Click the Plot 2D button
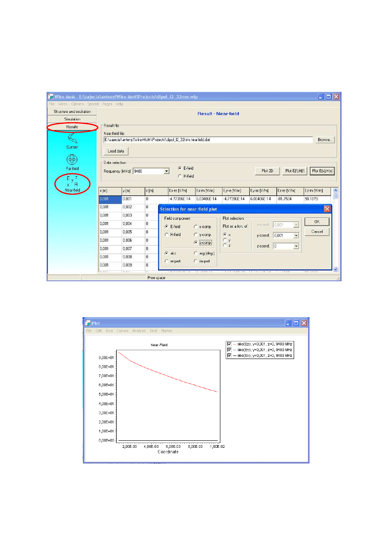 pyautogui.click(x=267, y=171)
